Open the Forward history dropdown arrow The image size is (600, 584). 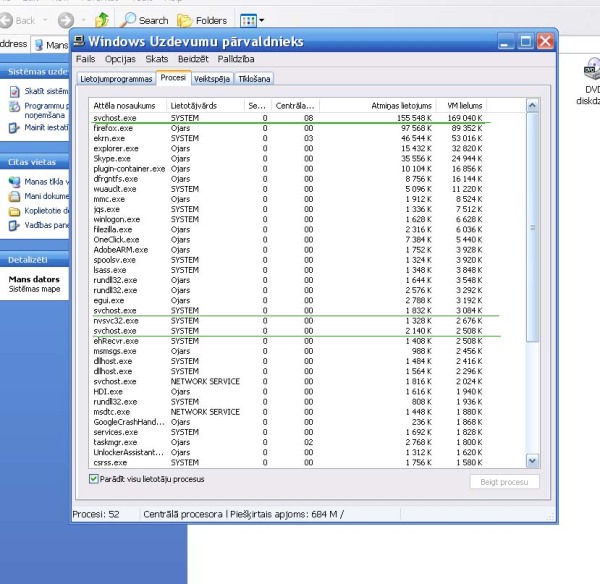click(83, 20)
